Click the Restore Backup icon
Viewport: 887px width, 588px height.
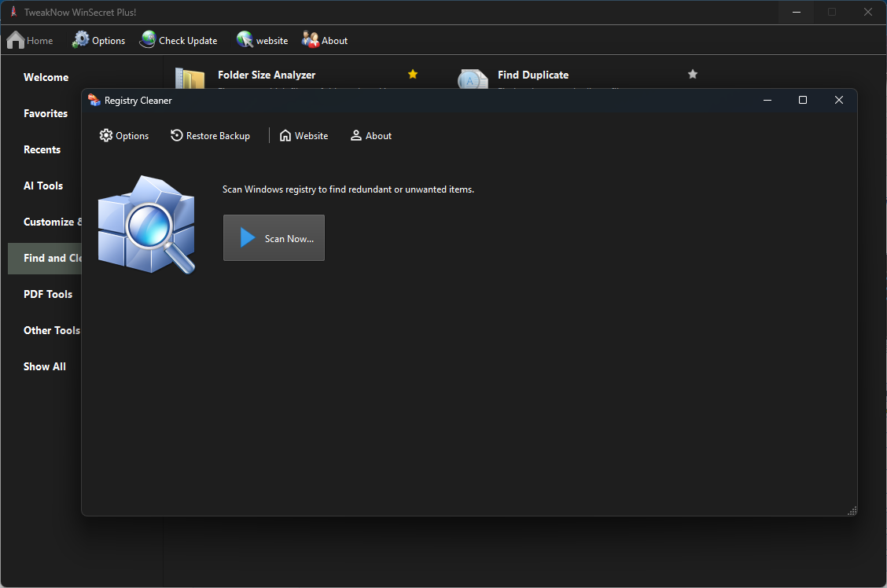pos(177,136)
